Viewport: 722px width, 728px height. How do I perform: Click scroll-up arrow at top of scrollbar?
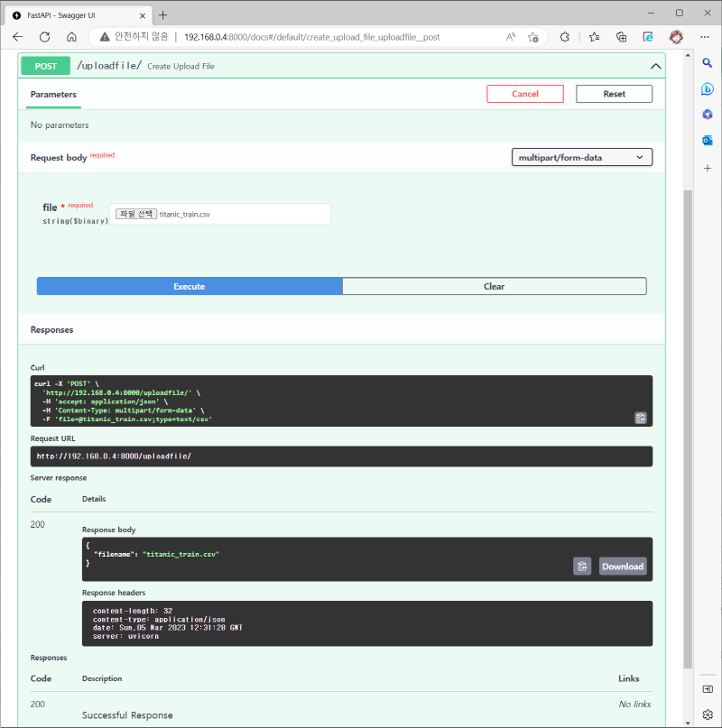[x=688, y=55]
